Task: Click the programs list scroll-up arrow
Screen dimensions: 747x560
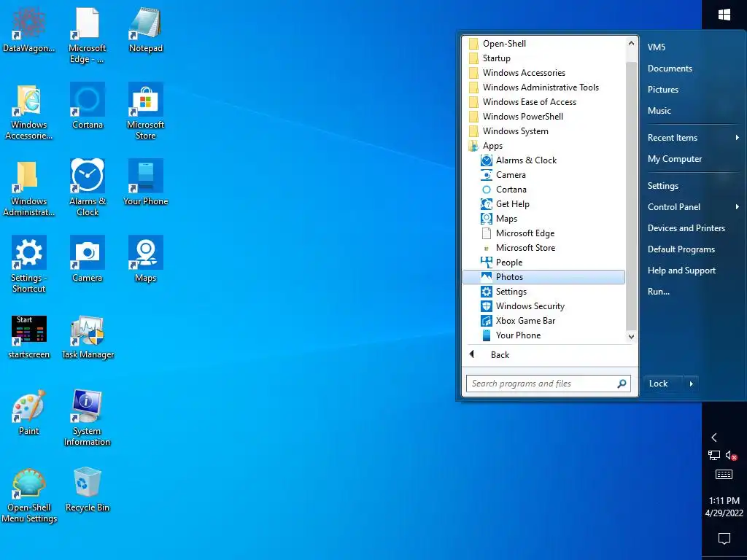Action: point(631,43)
